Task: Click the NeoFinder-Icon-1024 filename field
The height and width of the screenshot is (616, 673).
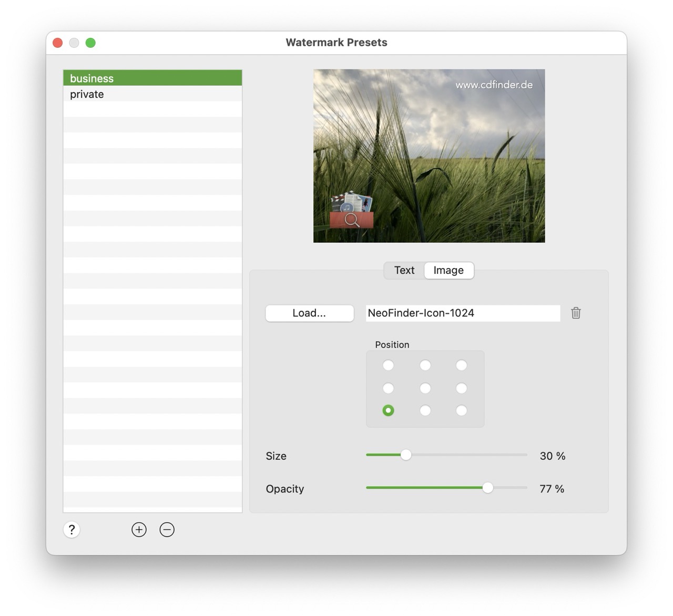Action: pyautogui.click(x=463, y=313)
